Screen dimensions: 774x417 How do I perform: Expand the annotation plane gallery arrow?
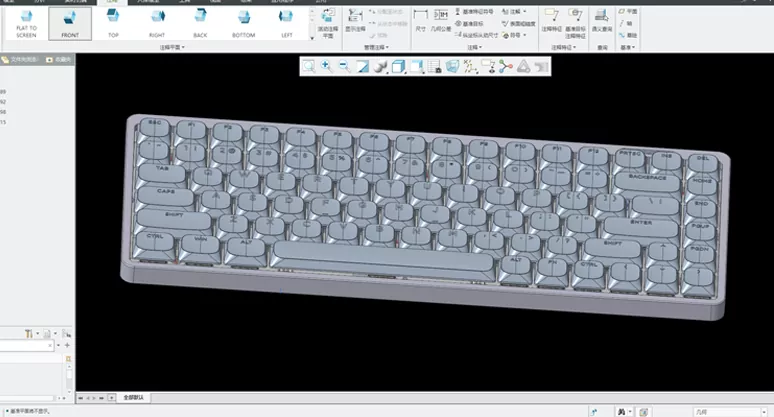312,38
